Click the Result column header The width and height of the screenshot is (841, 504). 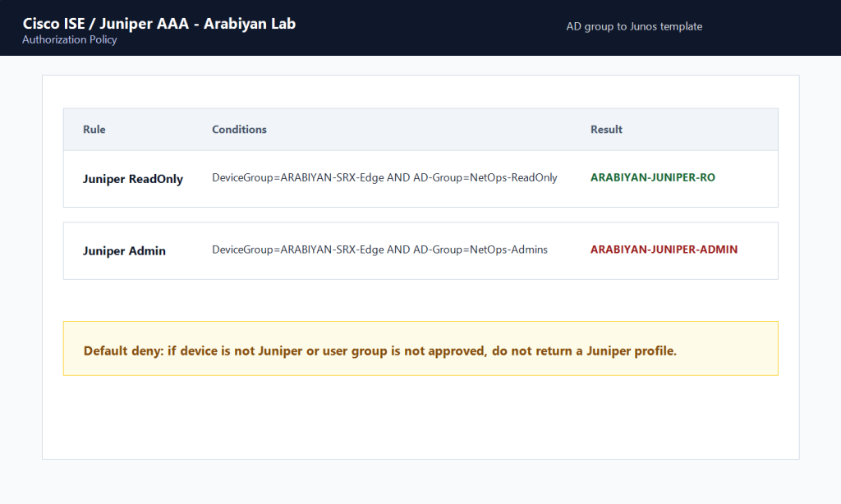[607, 129]
